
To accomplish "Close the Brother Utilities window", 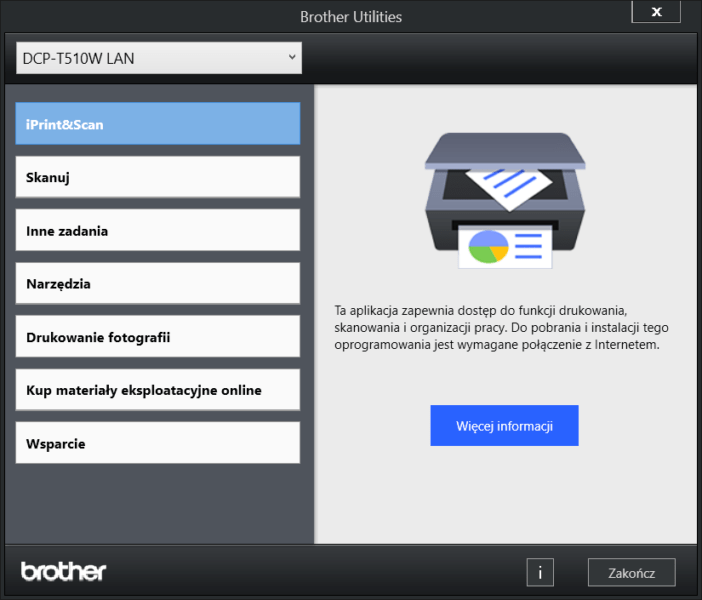I will [x=656, y=11].
